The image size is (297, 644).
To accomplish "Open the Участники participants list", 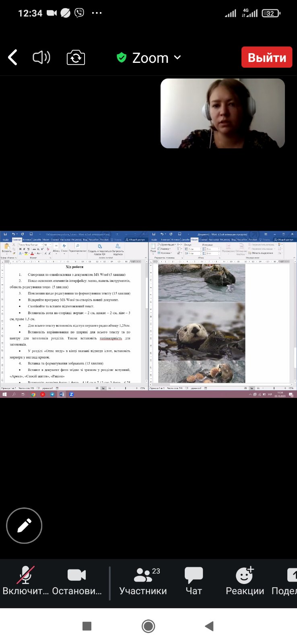I will pos(143,580).
